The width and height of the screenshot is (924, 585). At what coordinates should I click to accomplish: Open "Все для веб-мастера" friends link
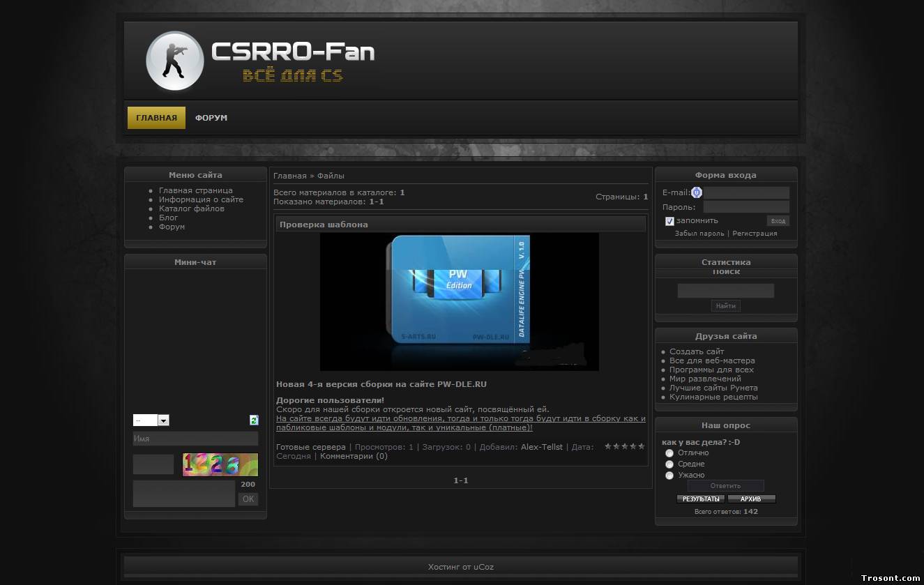712,360
